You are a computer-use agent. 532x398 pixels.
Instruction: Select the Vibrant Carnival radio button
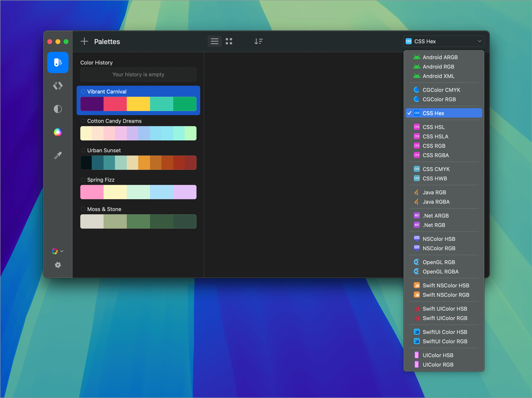click(x=83, y=91)
